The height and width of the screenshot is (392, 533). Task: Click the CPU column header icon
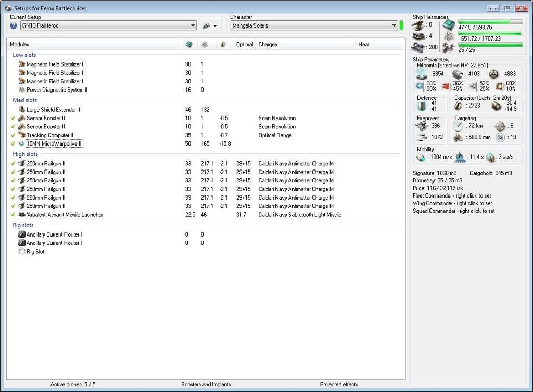tap(189, 45)
